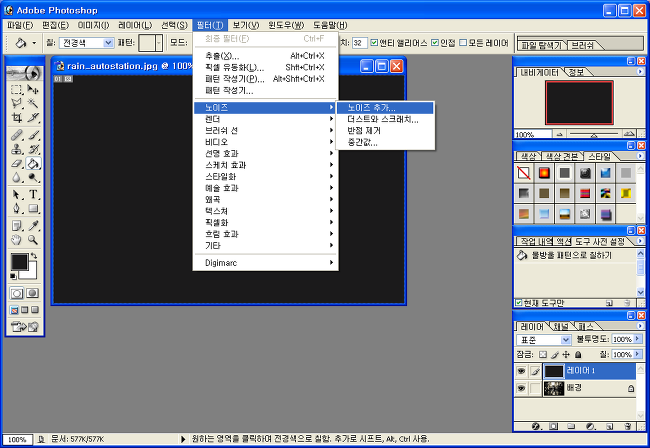Viewport: 650px width, 448px height.
Task: Hide the 배경 layer with eye icon
Action: (521, 388)
